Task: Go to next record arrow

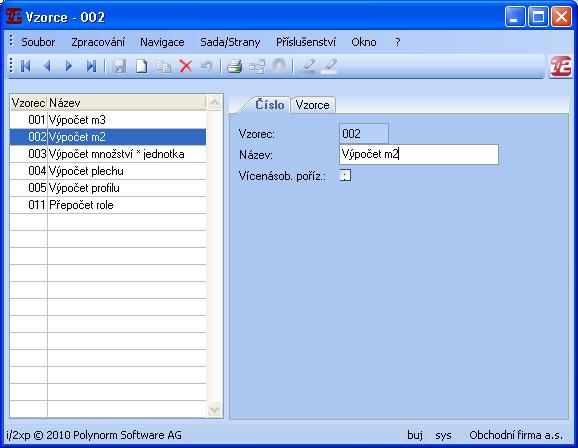Action: [x=69, y=66]
